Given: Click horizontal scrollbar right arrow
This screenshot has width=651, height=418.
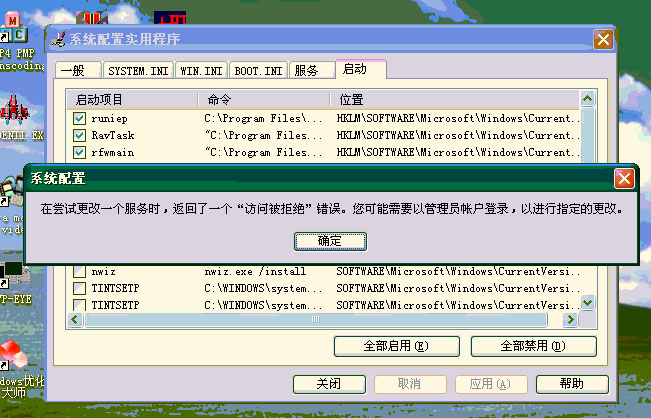Looking at the screenshot, I should (x=570, y=319).
